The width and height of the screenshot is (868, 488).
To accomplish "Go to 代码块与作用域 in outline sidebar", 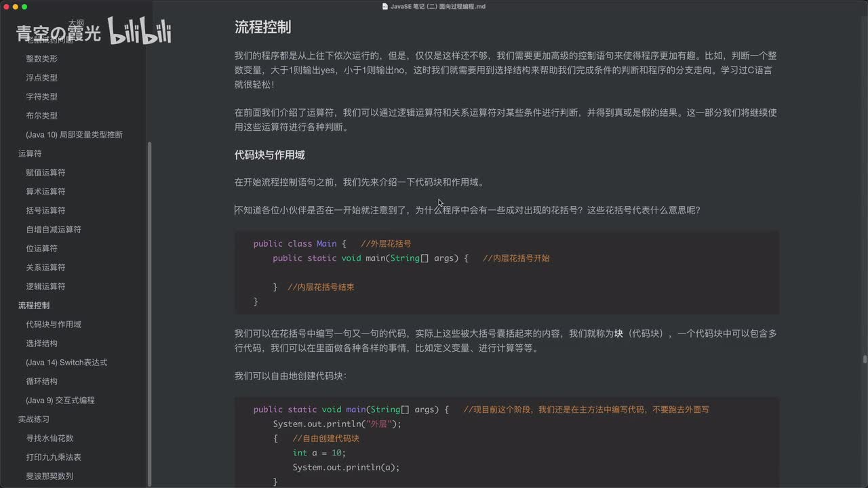I will click(54, 325).
